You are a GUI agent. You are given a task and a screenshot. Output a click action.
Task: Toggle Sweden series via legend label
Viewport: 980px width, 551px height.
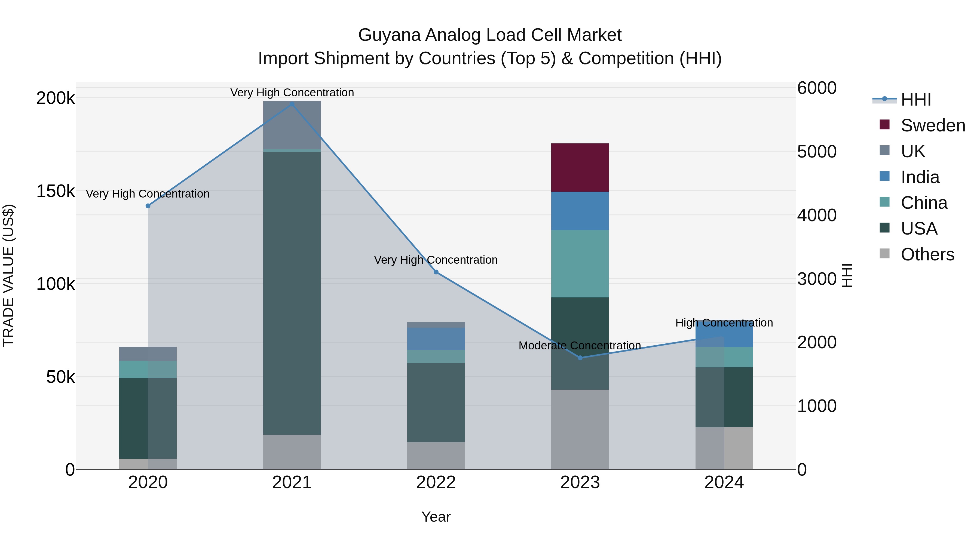click(933, 125)
